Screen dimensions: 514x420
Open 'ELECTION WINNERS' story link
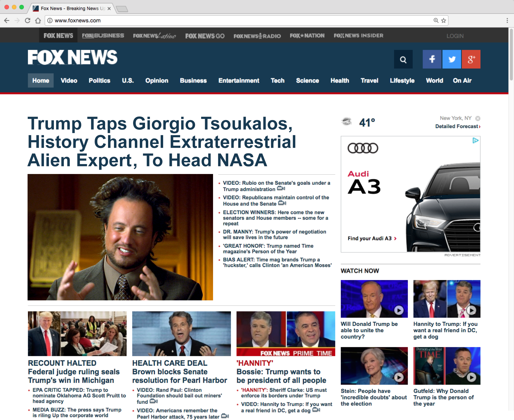point(276,218)
